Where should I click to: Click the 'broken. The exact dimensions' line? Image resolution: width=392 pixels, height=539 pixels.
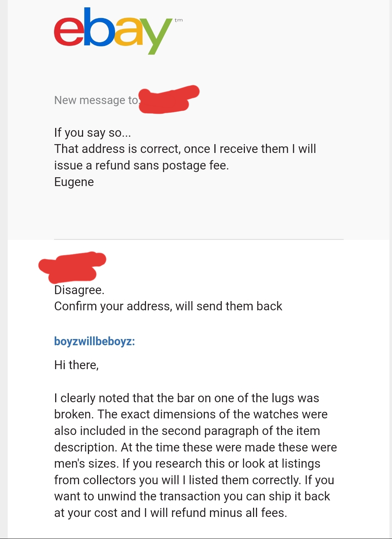click(x=190, y=414)
